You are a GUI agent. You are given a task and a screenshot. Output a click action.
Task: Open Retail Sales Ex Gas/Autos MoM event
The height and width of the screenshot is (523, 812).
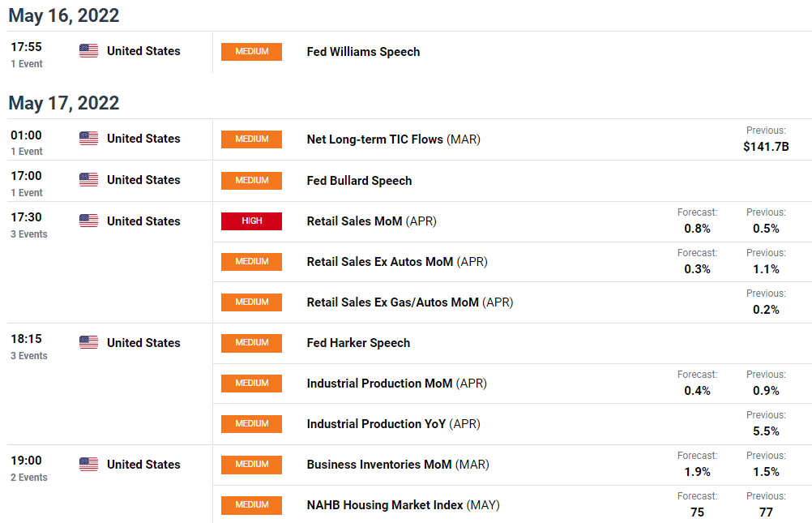[410, 302]
